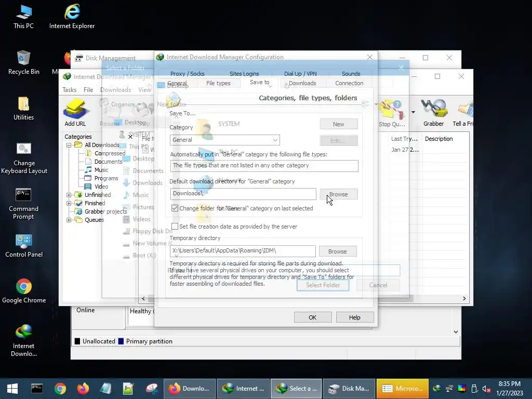Click the Temporary directory path field
The image size is (532, 399).
(243, 251)
